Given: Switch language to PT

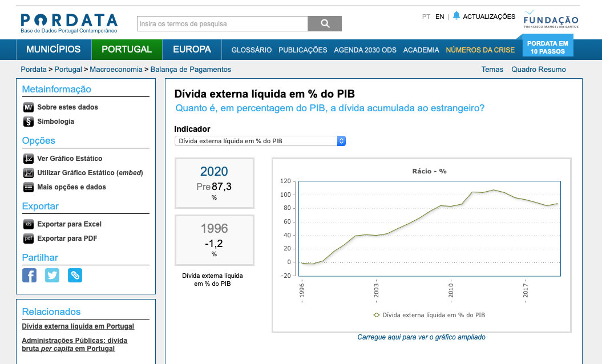Looking at the screenshot, I should tap(426, 17).
